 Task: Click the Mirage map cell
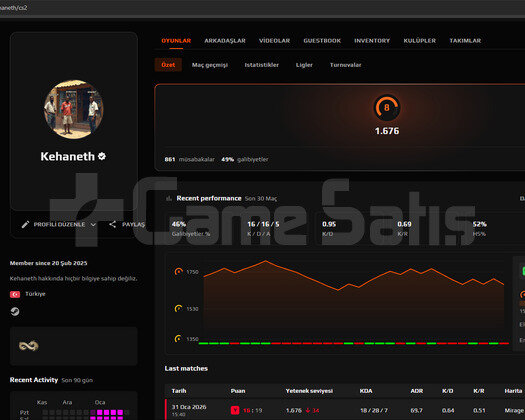click(x=514, y=410)
